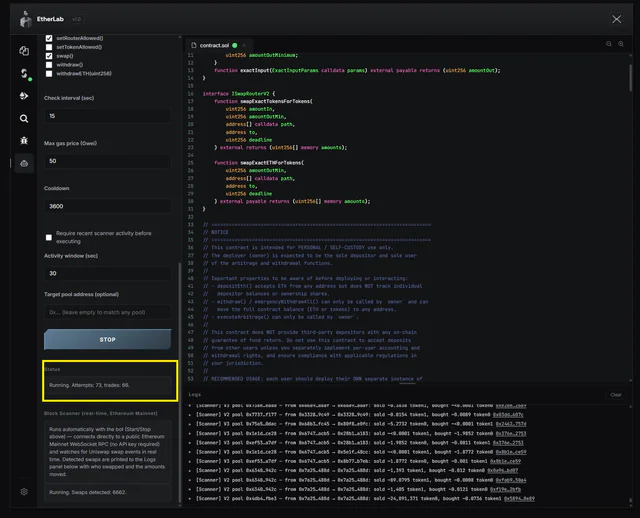The image size is (640, 518).
Task: Open the file explorer sidebar icon
Action: (24, 51)
